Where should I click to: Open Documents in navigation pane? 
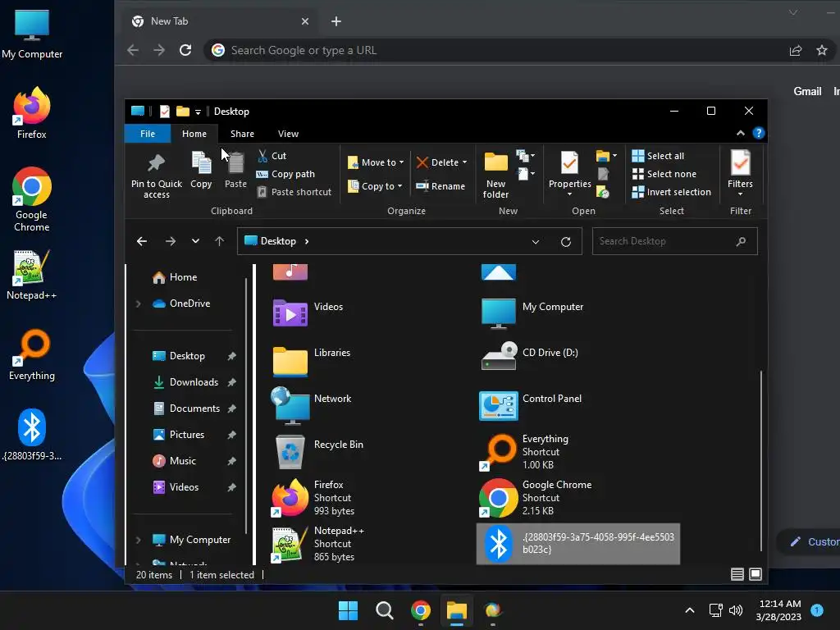(x=194, y=409)
